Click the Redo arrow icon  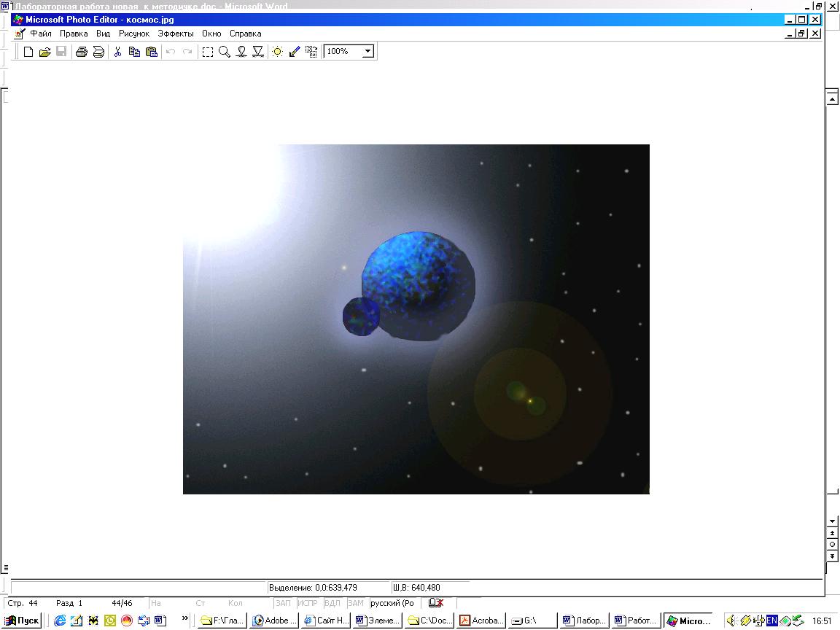(187, 52)
